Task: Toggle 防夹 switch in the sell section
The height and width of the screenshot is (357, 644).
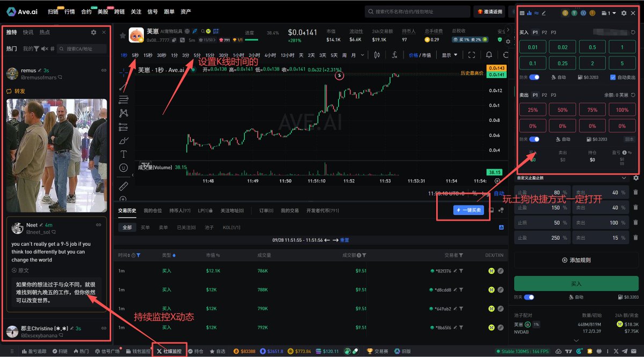Action: (535, 140)
